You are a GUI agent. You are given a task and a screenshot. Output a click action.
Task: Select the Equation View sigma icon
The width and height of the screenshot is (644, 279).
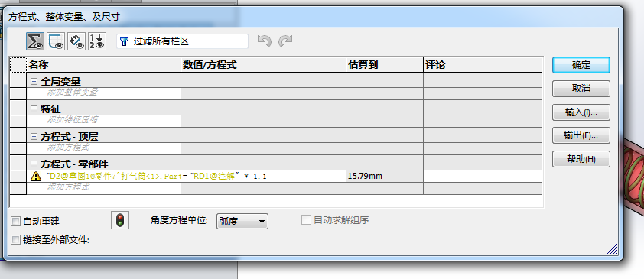coord(35,41)
